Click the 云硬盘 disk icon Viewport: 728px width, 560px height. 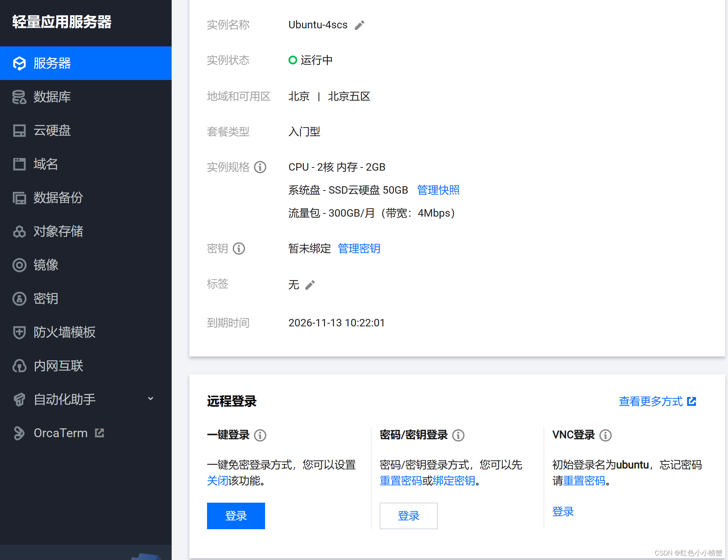click(19, 131)
